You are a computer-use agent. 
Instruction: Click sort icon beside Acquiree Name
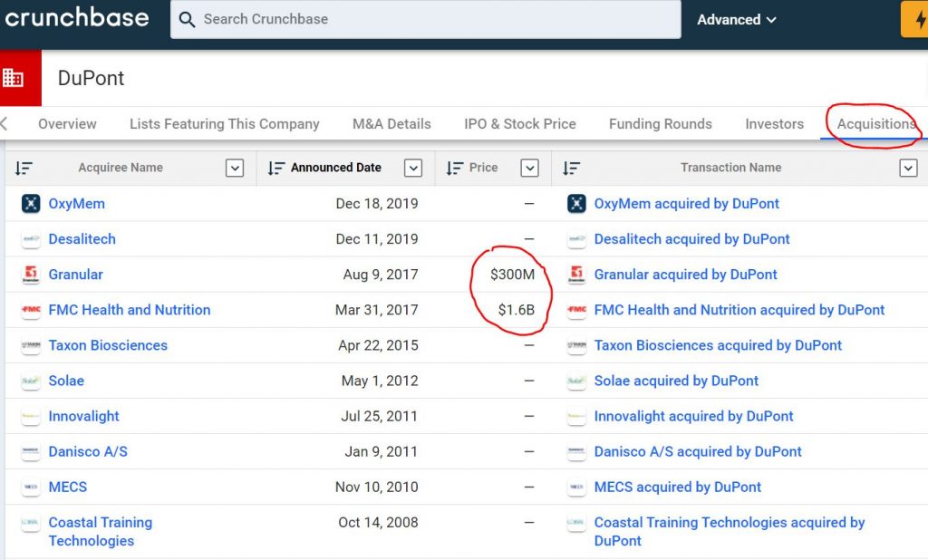click(x=24, y=168)
